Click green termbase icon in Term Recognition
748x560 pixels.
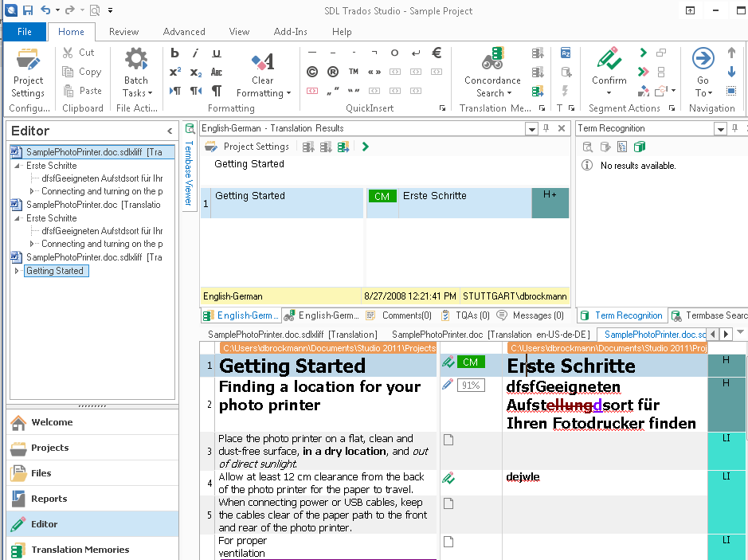point(640,147)
